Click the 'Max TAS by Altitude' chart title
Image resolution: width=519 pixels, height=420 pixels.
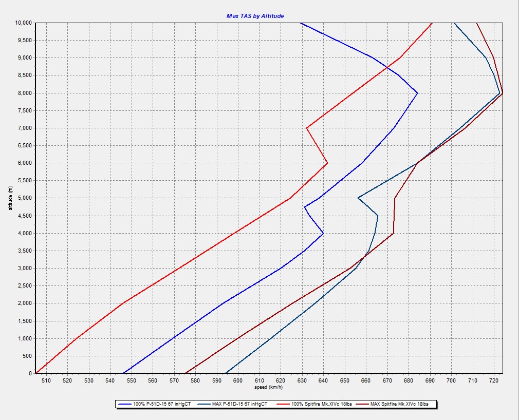[255, 16]
